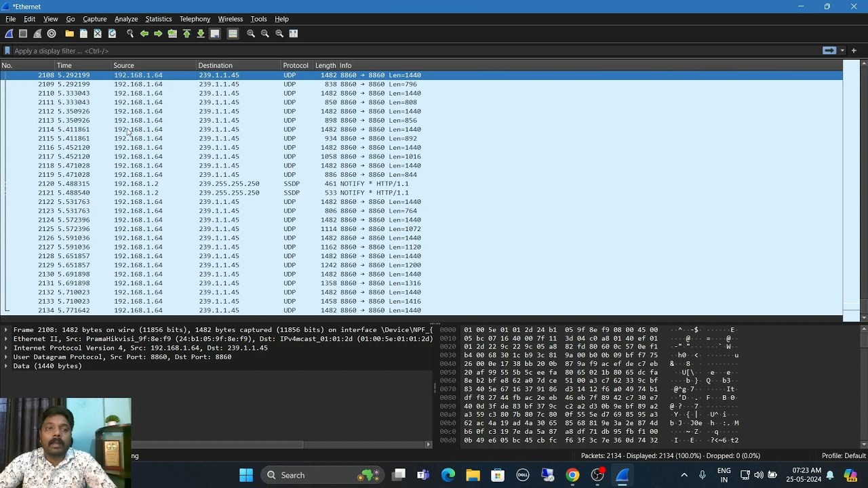Apply display filter arrow button
Image resolution: width=868 pixels, height=488 pixels.
click(x=829, y=51)
